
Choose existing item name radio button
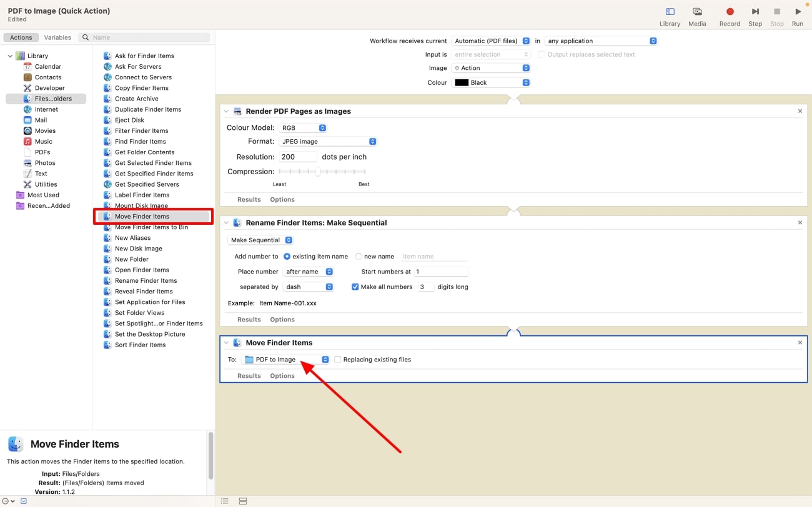click(287, 257)
